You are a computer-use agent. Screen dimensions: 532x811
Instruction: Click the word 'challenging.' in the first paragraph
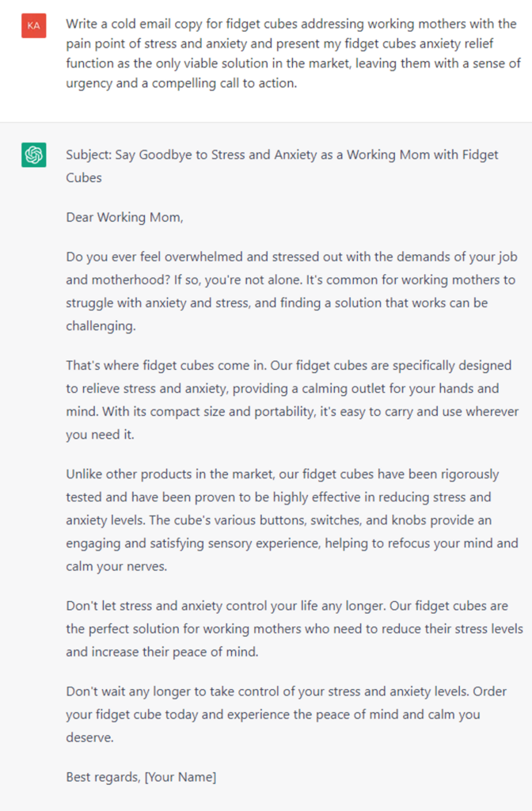[x=101, y=326]
